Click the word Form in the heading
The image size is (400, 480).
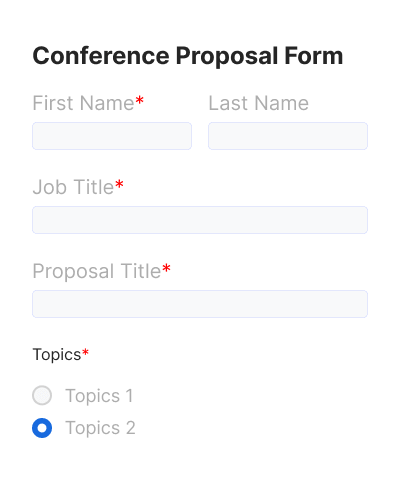(x=314, y=56)
